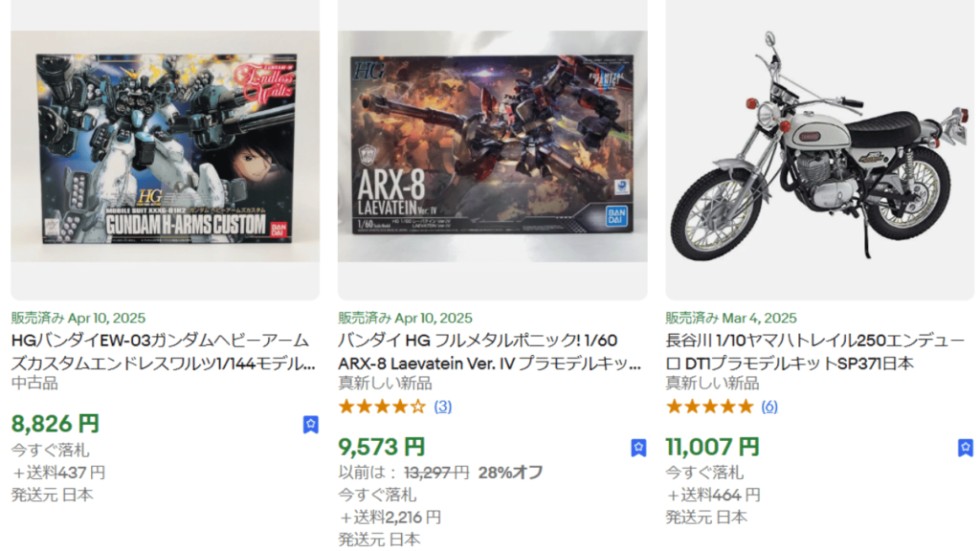980x551 pixels.
Task: Click the 13,297 円 strikethrough original price
Action: (x=436, y=473)
